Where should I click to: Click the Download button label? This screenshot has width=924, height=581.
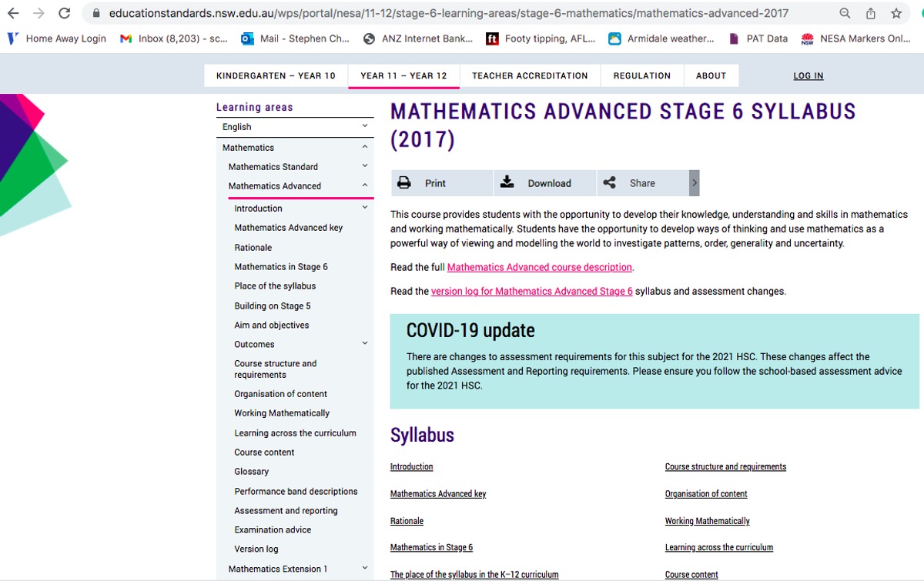(x=549, y=183)
